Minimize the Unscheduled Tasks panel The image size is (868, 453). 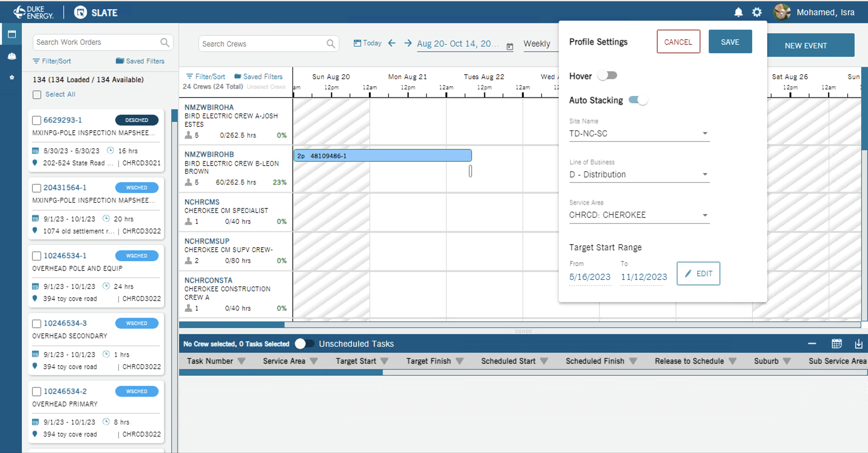tap(812, 344)
